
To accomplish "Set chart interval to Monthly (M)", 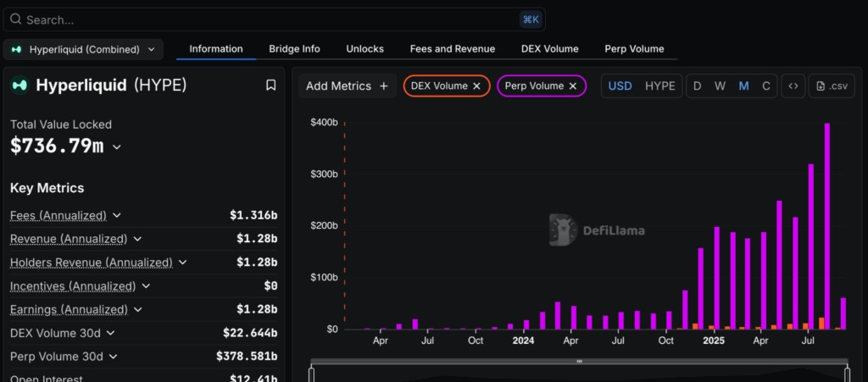I will coord(743,86).
